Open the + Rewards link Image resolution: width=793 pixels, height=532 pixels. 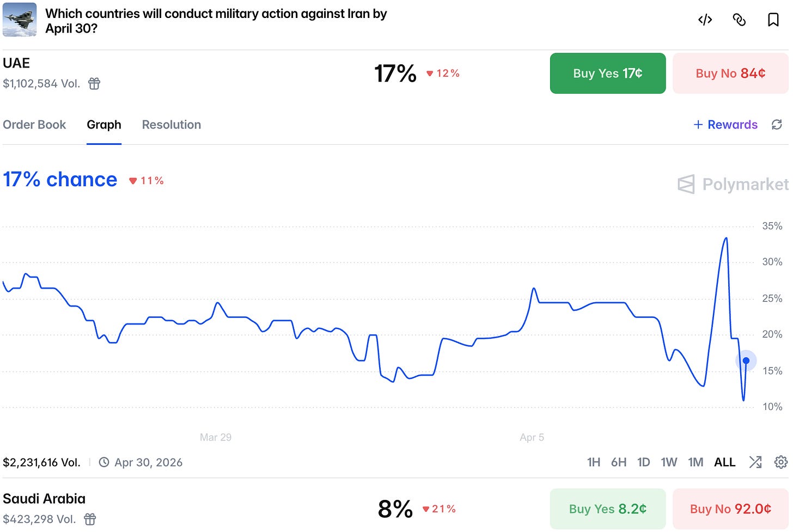[x=725, y=125]
